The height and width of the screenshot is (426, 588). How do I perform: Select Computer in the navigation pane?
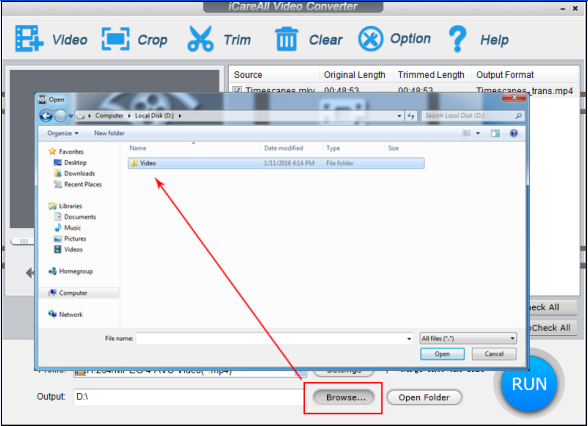point(73,293)
